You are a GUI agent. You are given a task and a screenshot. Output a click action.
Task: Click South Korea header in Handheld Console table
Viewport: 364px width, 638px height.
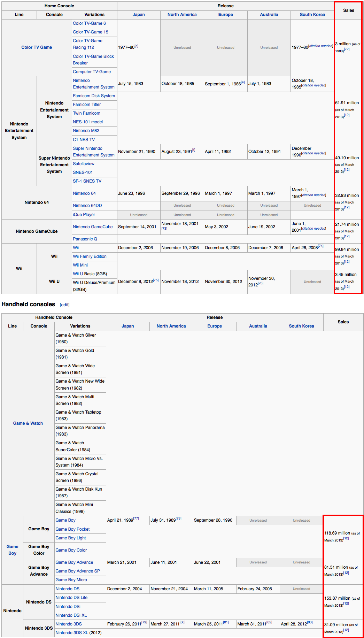(x=302, y=326)
